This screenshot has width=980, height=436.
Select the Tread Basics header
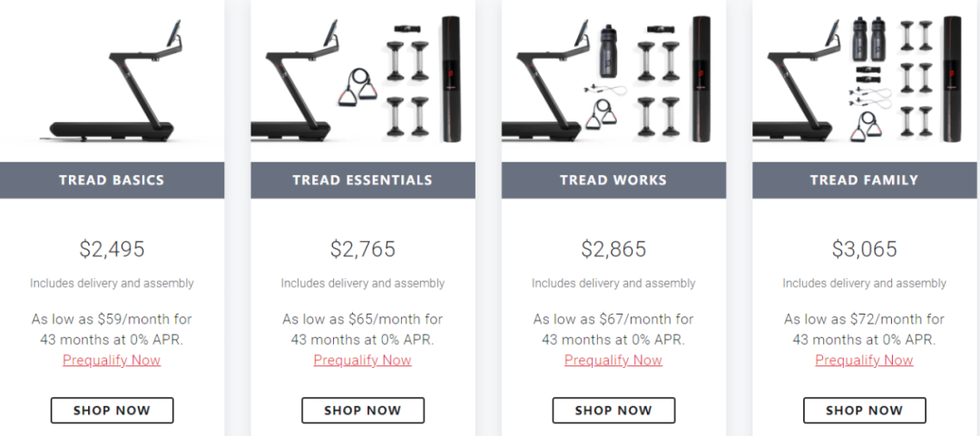(112, 180)
